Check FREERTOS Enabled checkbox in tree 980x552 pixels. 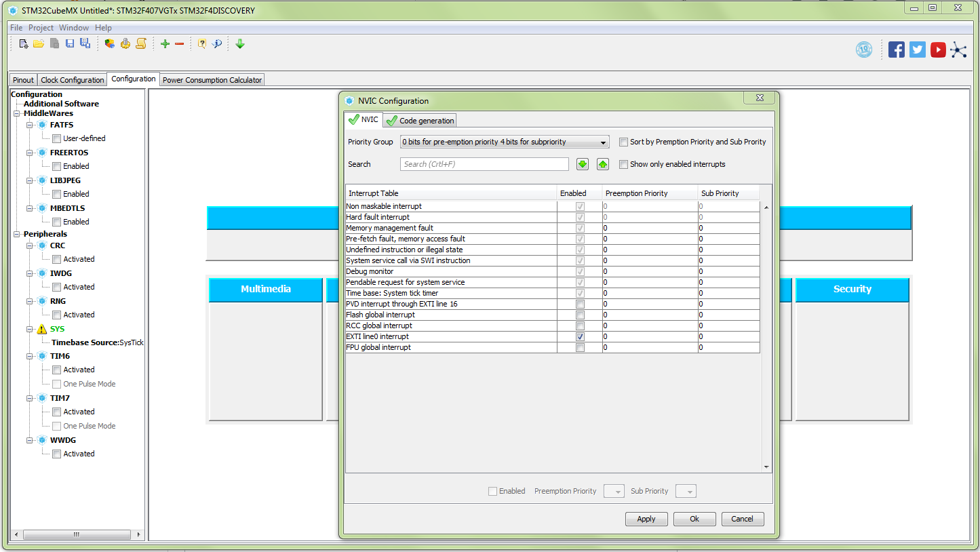pyautogui.click(x=57, y=167)
